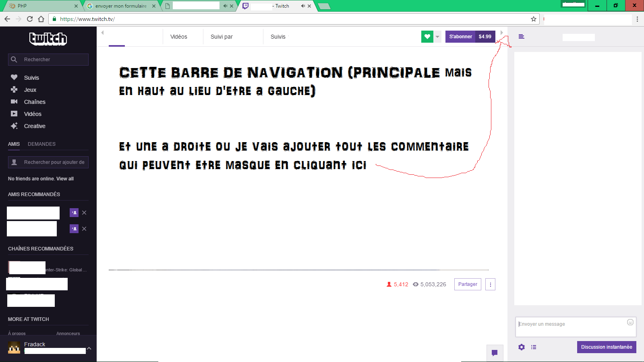The width and height of the screenshot is (644, 362).
Task: Click the Partager button
Action: 468,284
